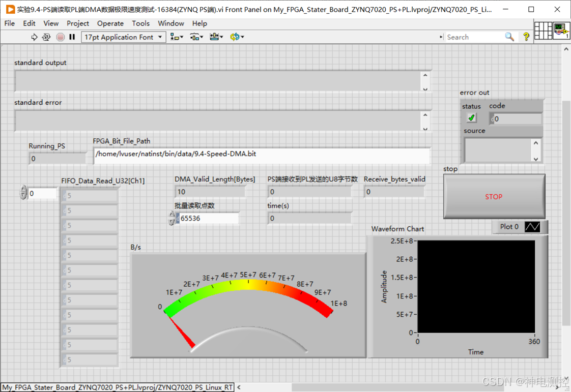Click the Search text field
Image resolution: width=571 pixels, height=392 pixels.
(x=474, y=37)
